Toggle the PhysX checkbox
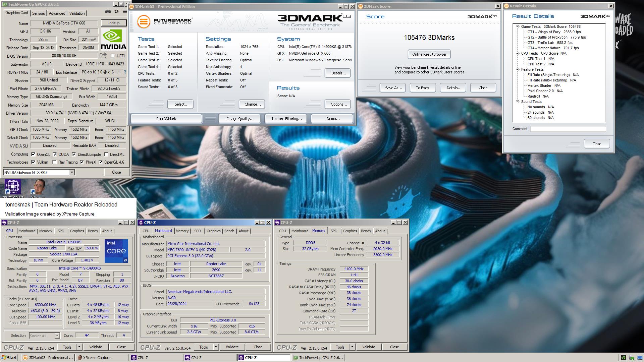This screenshot has height=362, width=644. [x=82, y=162]
